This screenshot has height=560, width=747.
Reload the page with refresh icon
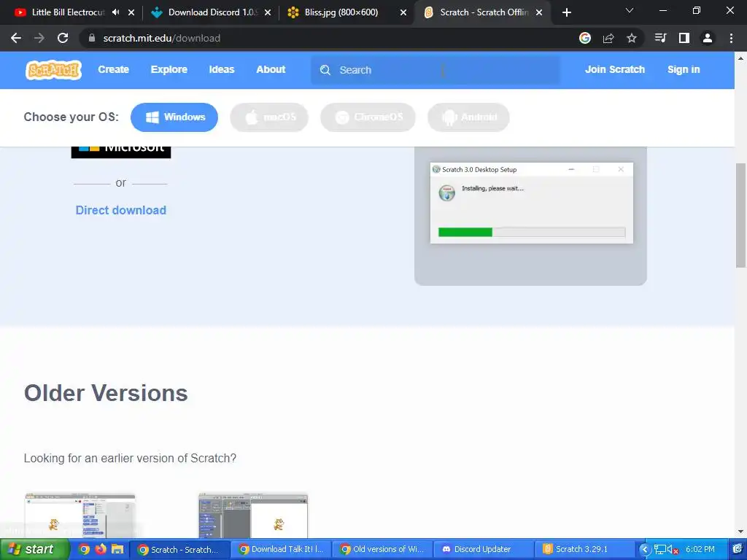pyautogui.click(x=63, y=38)
